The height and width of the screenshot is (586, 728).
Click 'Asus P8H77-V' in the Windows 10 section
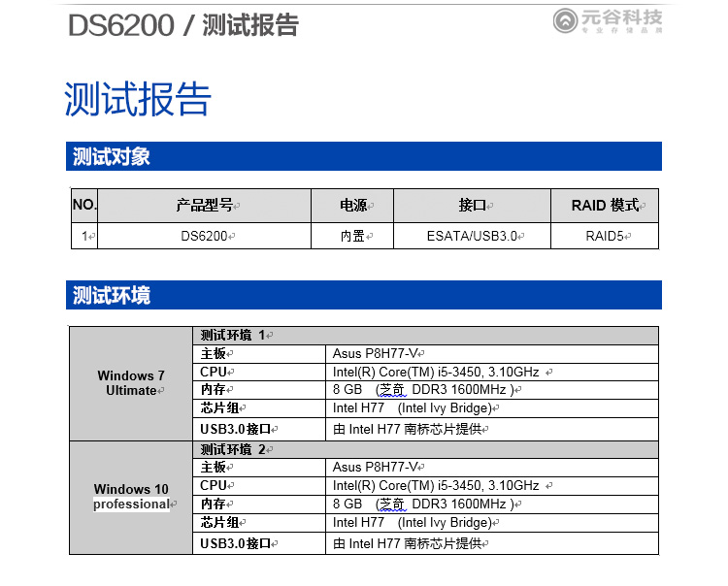click(x=375, y=468)
